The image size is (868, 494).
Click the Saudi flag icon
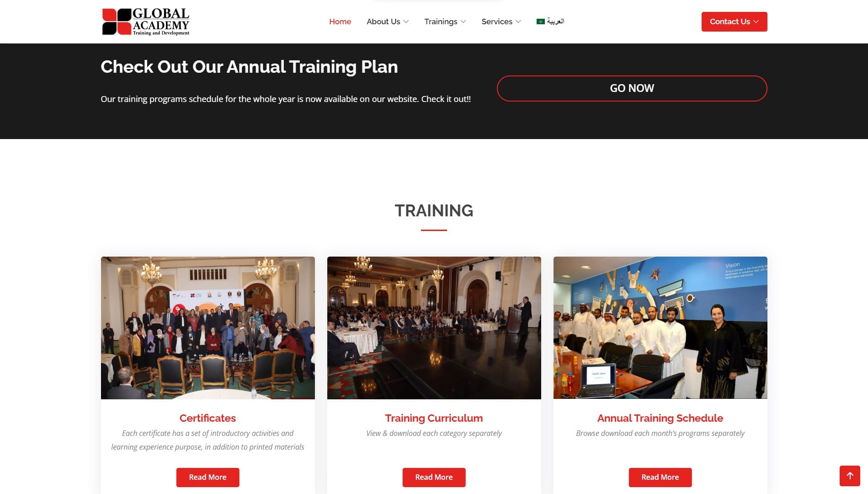(x=540, y=21)
